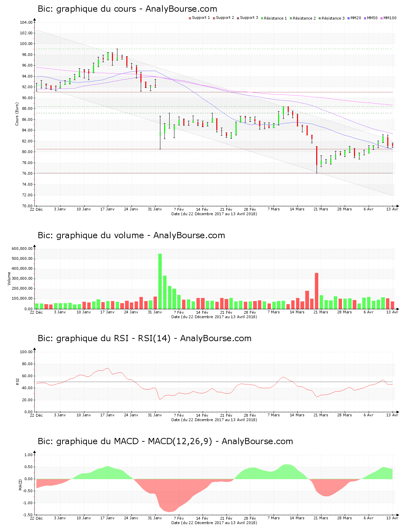This screenshot has height=532, width=412.
Task: Click '21 Mars' date on price chart
Action: pyautogui.click(x=321, y=209)
